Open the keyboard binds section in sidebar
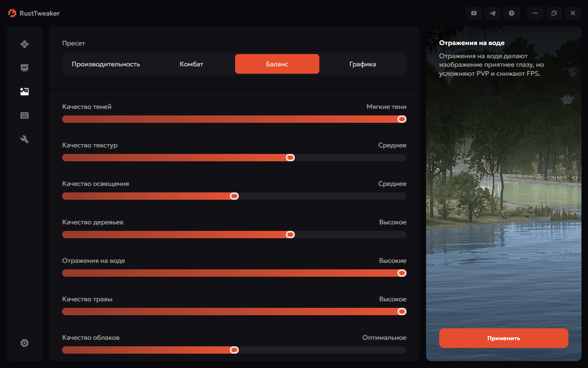The height and width of the screenshot is (368, 588). pyautogui.click(x=25, y=115)
